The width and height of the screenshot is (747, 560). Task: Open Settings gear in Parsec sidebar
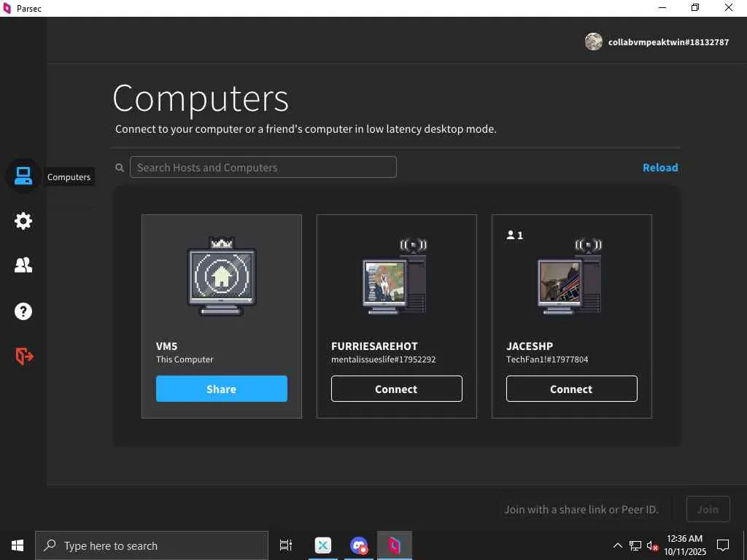pos(23,221)
